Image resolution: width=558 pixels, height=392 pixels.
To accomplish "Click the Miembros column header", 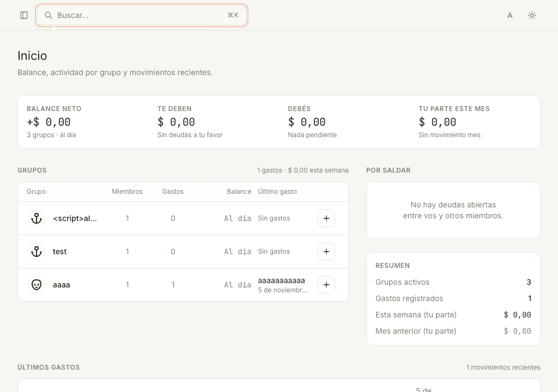I will (127, 192).
